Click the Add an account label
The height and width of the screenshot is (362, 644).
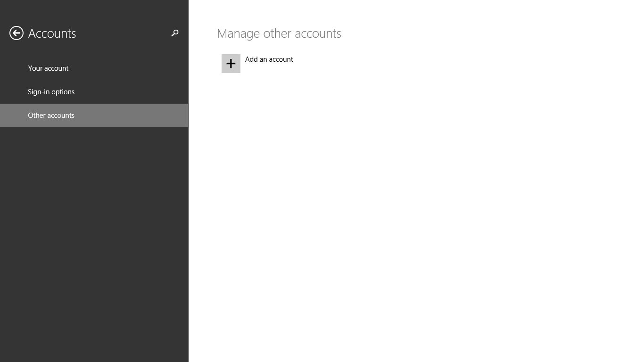point(269,59)
